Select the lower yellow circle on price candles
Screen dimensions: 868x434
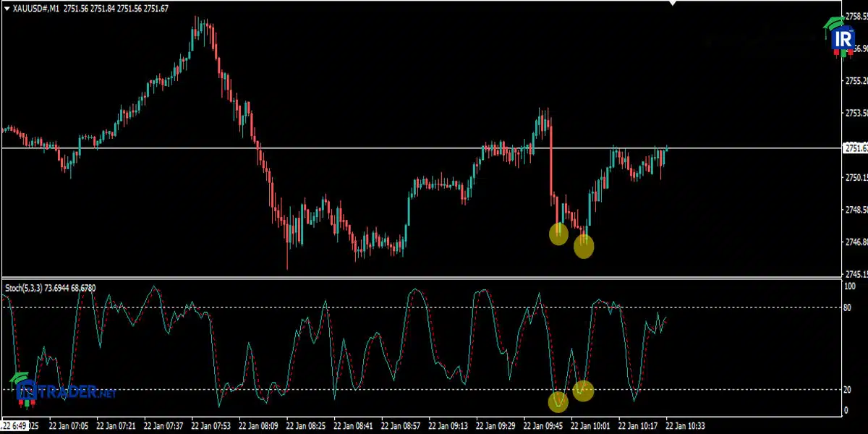coord(584,247)
